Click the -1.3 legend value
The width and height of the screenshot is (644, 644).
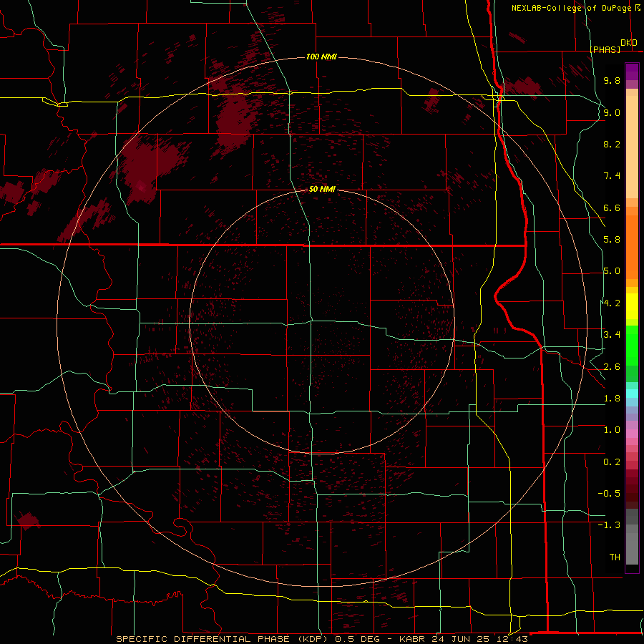[x=609, y=525]
